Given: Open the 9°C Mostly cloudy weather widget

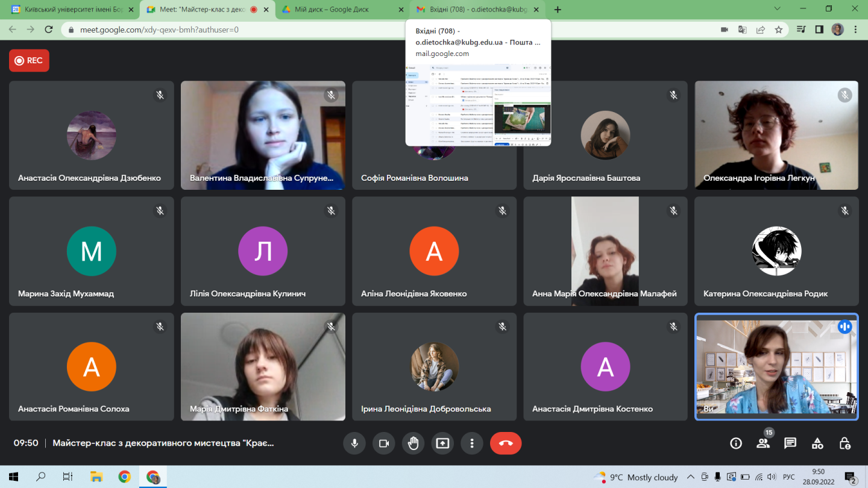Looking at the screenshot, I should 636,477.
